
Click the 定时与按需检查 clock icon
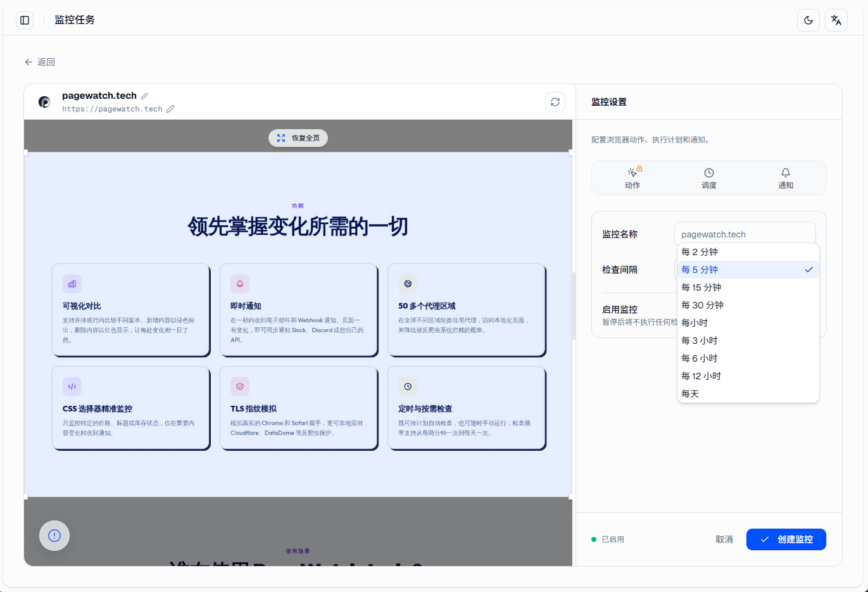(408, 386)
